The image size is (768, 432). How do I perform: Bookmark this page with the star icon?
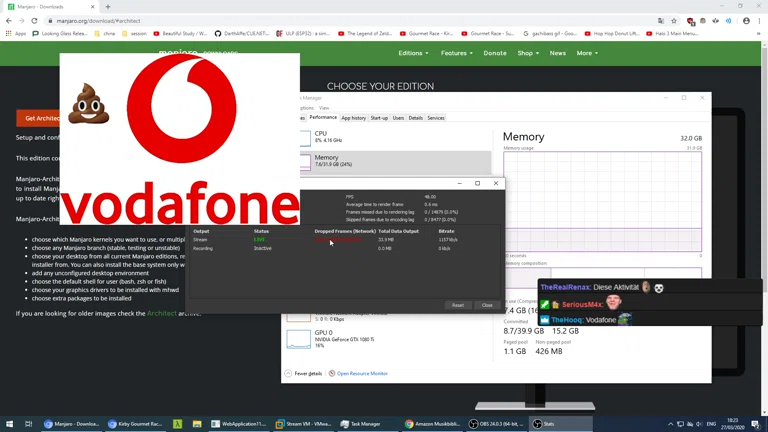tap(674, 20)
